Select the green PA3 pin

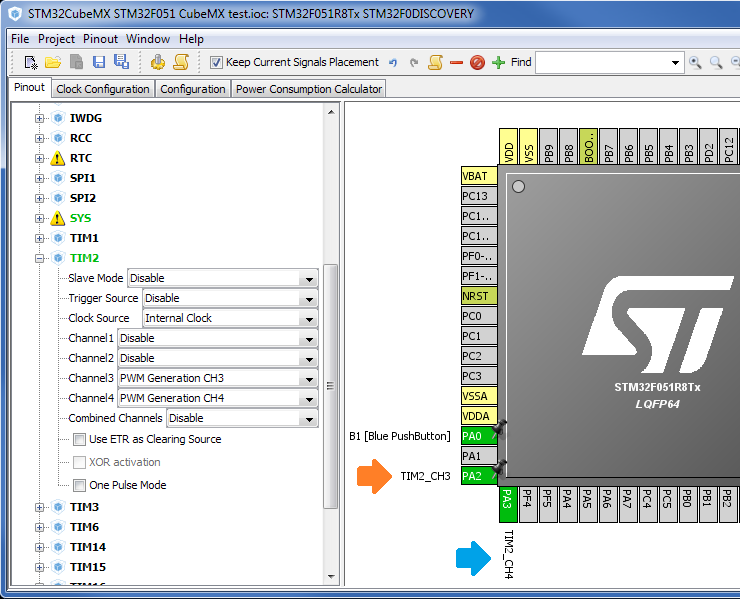[508, 505]
